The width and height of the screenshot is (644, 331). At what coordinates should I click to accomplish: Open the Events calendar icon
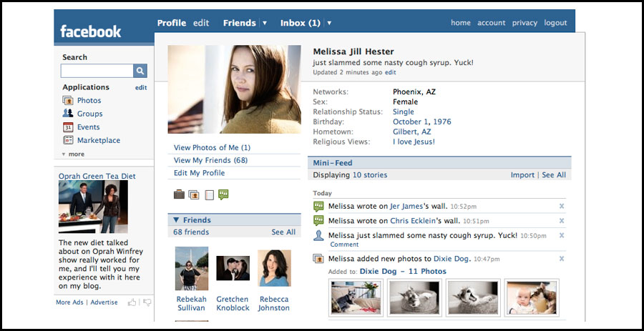pos(68,127)
